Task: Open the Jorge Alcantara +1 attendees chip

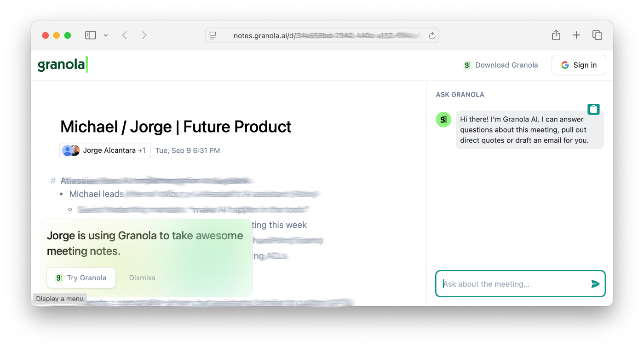Action: tap(105, 150)
